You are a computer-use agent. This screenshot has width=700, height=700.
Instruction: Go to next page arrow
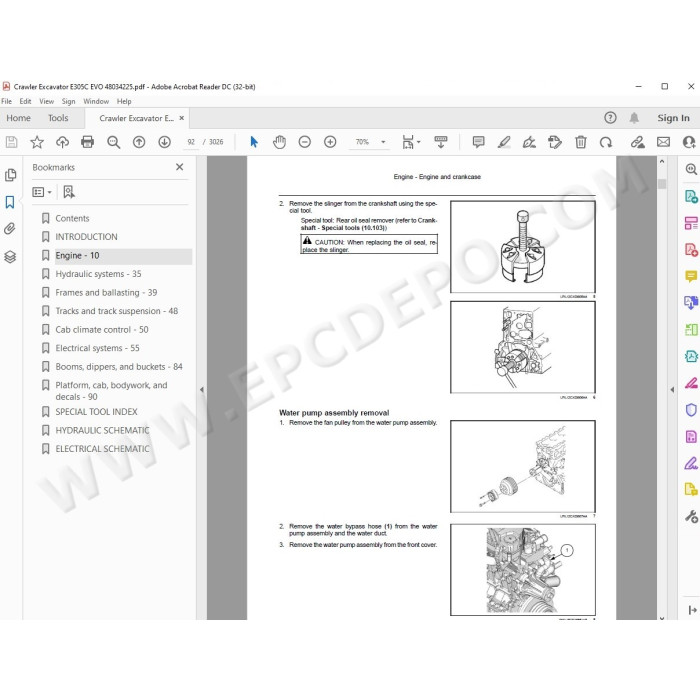(164, 142)
